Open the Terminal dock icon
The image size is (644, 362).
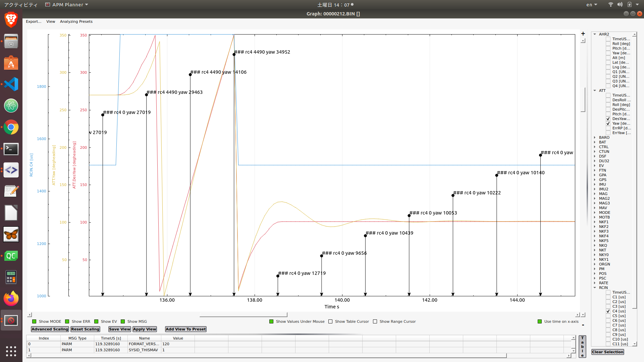[x=11, y=149]
